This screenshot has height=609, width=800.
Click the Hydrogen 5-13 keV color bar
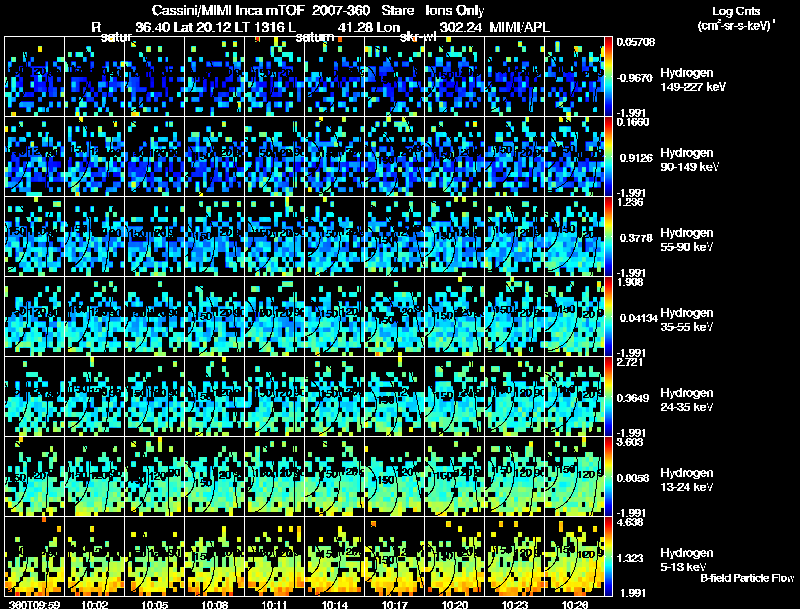click(608, 557)
